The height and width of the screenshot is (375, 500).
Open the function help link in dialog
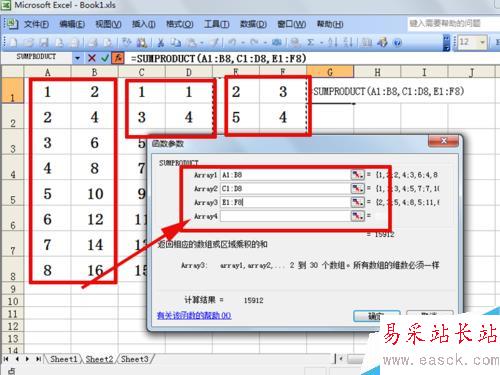click(194, 315)
